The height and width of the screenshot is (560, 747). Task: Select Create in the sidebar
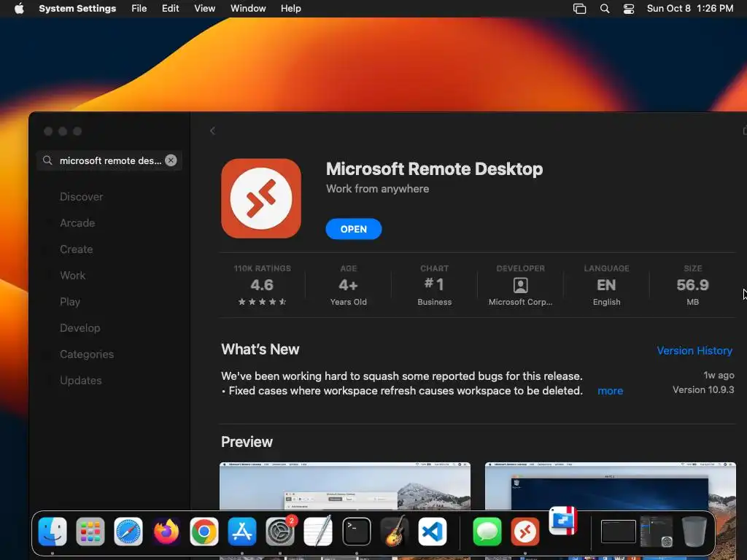(76, 249)
